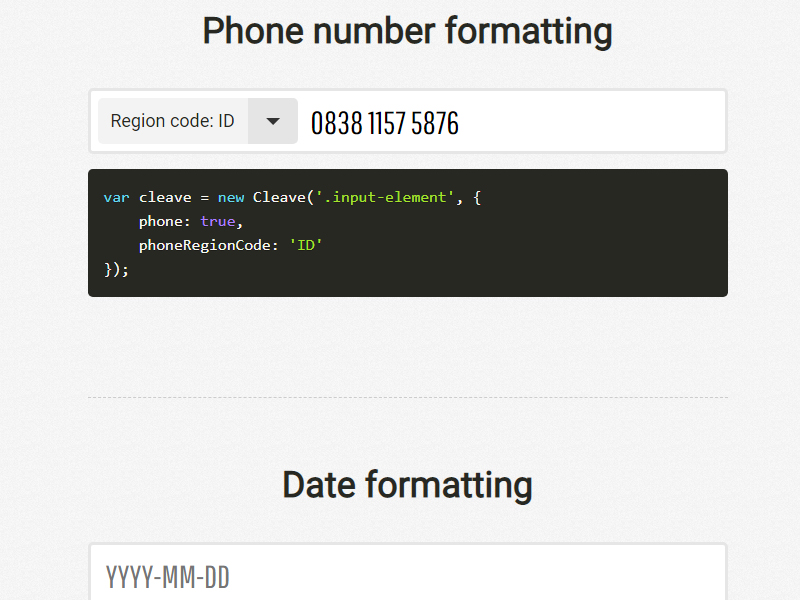The height and width of the screenshot is (600, 800).
Task: Click the 'true' value in the code
Action: pyautogui.click(x=218, y=221)
